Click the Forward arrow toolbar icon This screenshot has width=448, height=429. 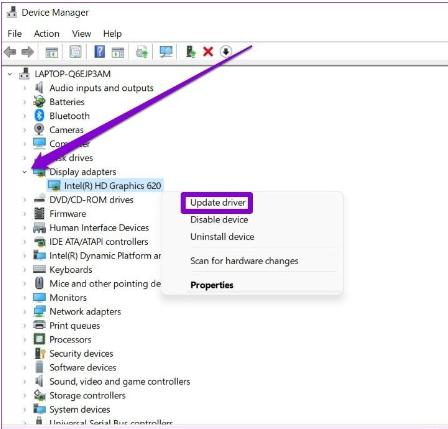pos(28,52)
